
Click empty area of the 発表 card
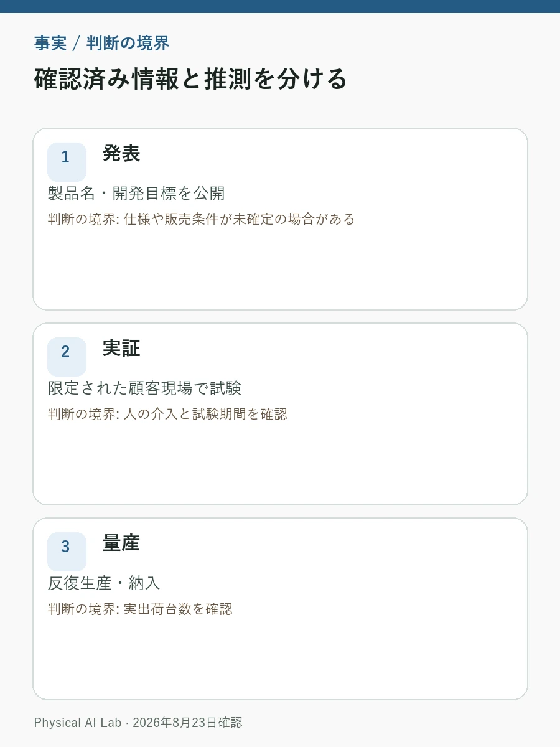click(280, 271)
